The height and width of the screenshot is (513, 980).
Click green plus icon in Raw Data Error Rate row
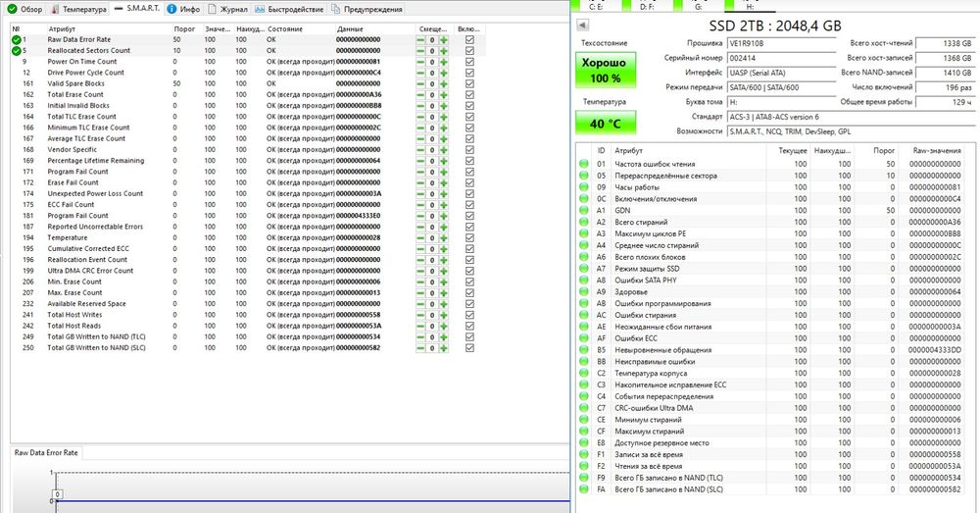pyautogui.click(x=444, y=39)
